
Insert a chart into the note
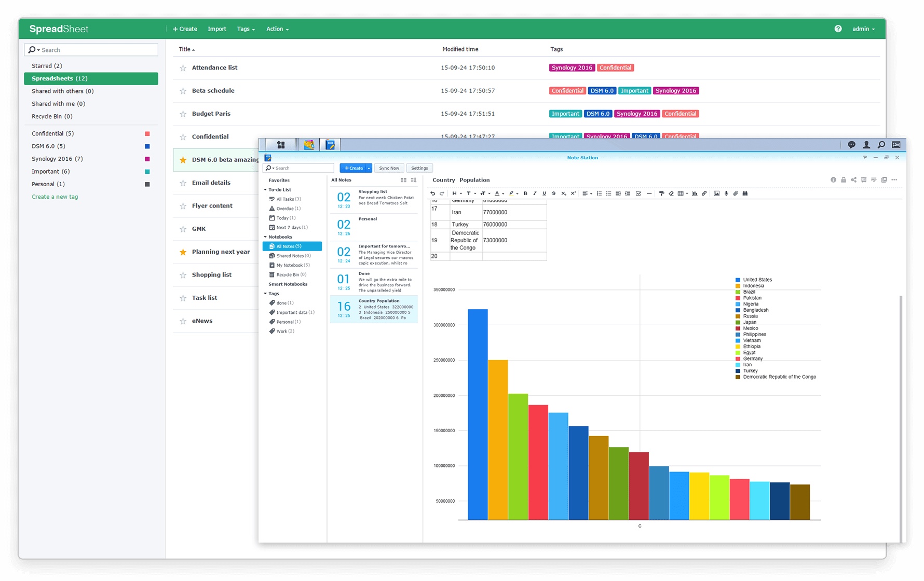(x=695, y=193)
